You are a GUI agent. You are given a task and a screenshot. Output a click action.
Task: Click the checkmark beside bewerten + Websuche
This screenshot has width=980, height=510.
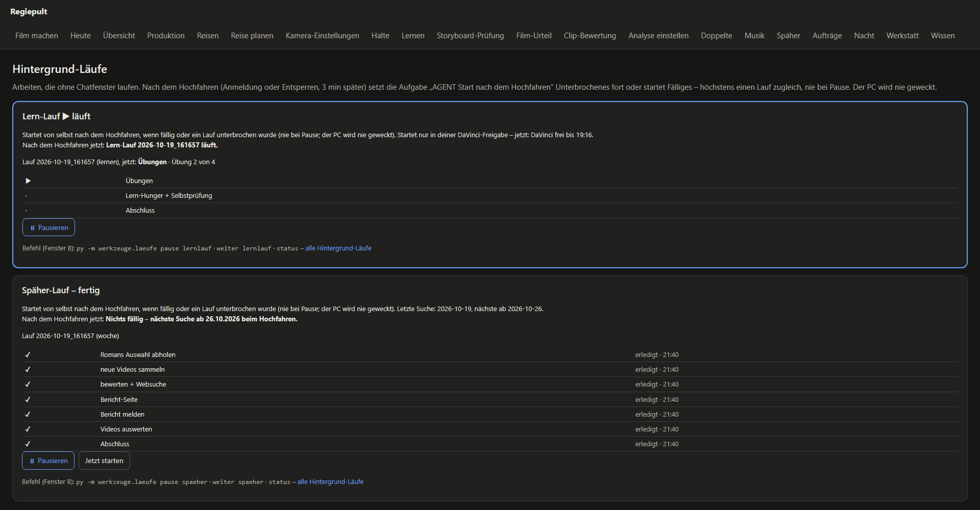[28, 385]
